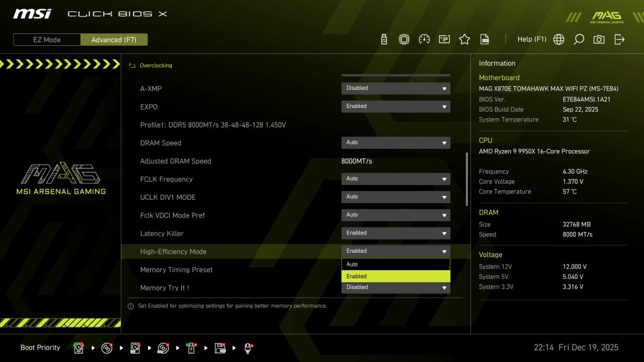Open the M-Flash USB BIOS update icon
The image size is (644, 362).
point(384,40)
